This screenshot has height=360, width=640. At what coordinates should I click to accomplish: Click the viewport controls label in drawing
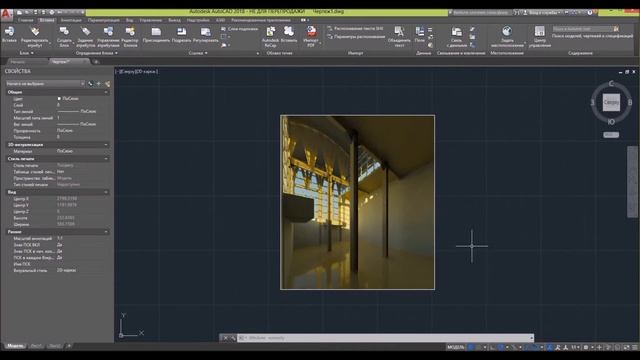click(x=137, y=71)
